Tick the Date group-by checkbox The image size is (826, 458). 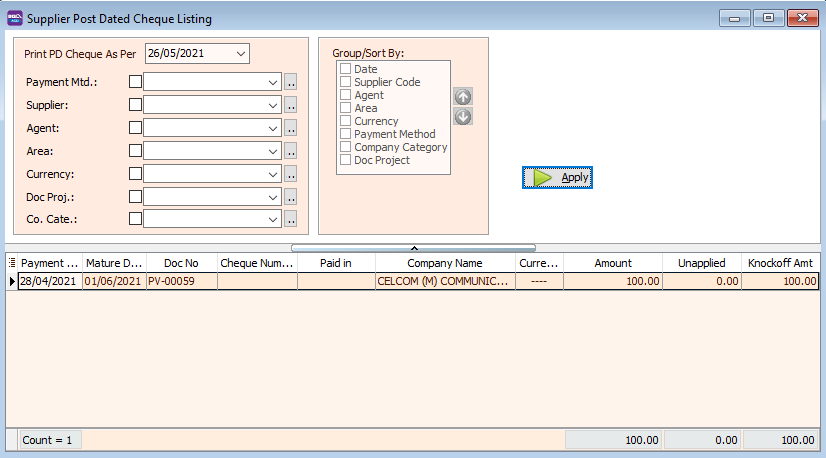[x=346, y=69]
